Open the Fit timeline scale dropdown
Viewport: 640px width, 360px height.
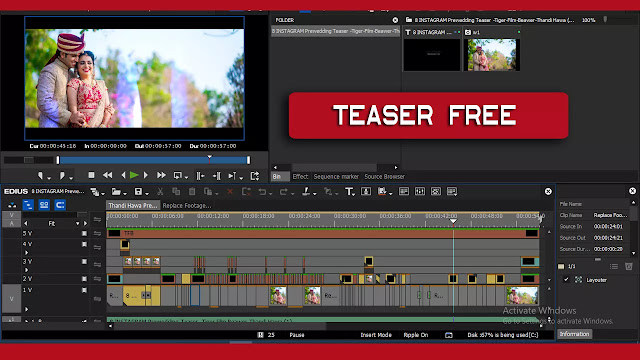point(78,224)
